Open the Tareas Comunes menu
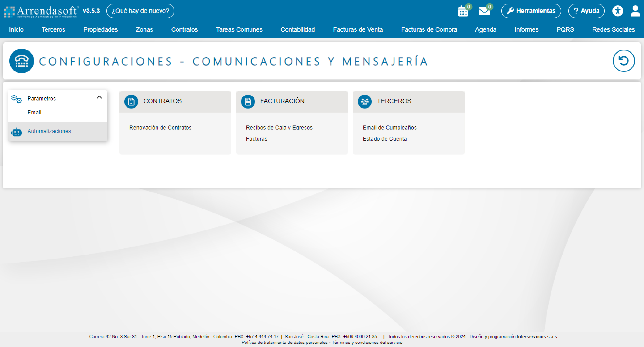Image resolution: width=644 pixels, height=347 pixels. pyautogui.click(x=239, y=29)
